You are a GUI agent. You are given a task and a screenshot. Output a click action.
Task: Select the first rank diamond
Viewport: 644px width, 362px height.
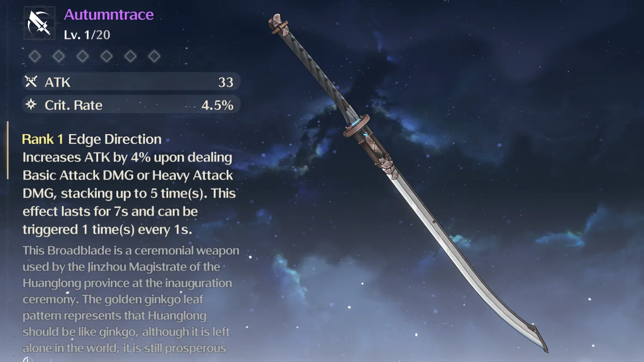tap(35, 56)
